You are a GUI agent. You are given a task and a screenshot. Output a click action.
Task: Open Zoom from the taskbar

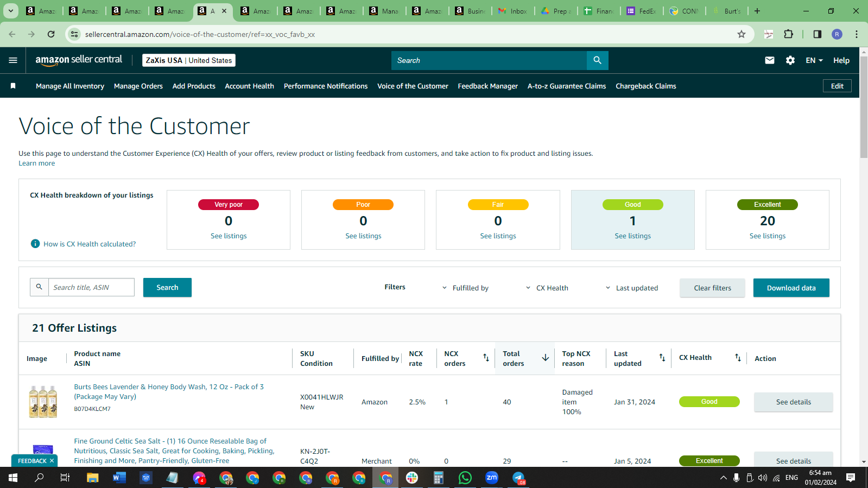pyautogui.click(x=492, y=478)
